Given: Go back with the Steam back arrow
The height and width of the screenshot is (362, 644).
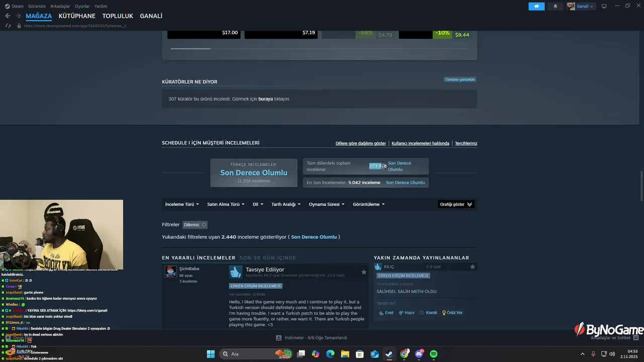Looking at the screenshot, I should [8, 16].
